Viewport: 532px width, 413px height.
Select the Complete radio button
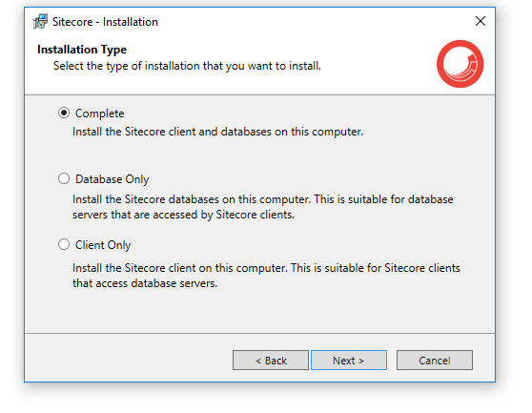pos(64,113)
